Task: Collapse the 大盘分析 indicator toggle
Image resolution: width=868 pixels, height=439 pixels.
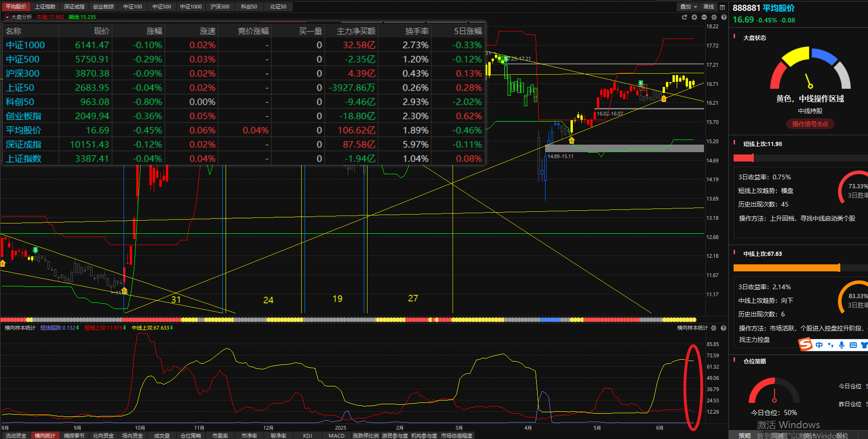Action: click(7, 17)
